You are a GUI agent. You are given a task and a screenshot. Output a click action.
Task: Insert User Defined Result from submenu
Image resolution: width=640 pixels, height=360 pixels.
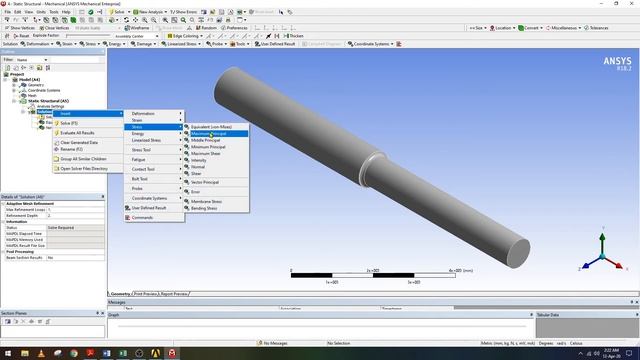[x=154, y=208]
